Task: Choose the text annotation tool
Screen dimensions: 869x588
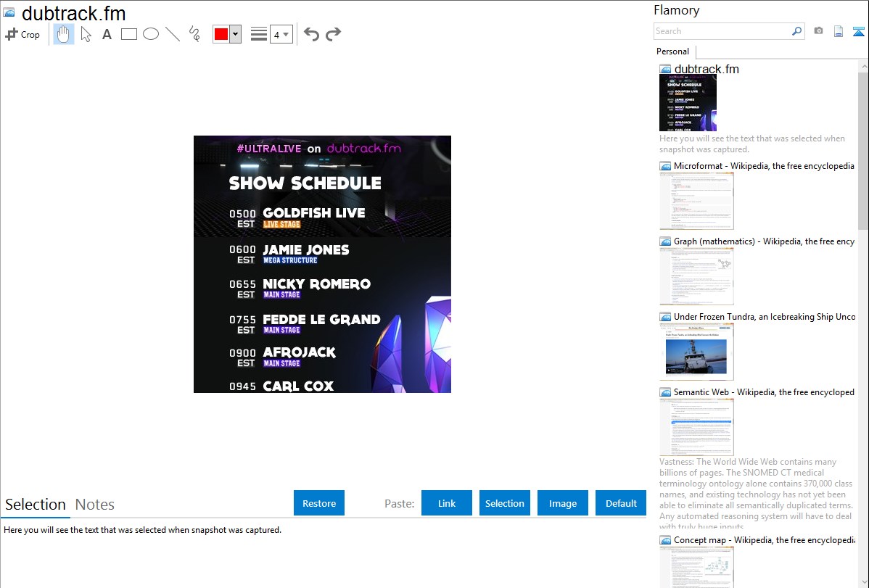Action: 107,34
